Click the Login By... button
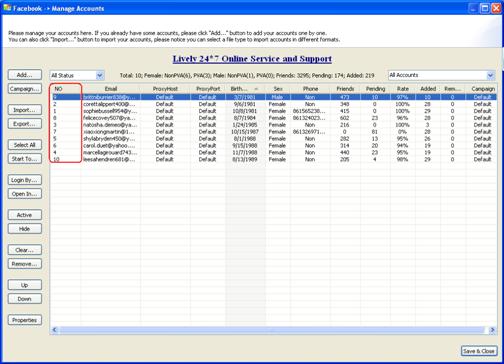 pyautogui.click(x=25, y=180)
